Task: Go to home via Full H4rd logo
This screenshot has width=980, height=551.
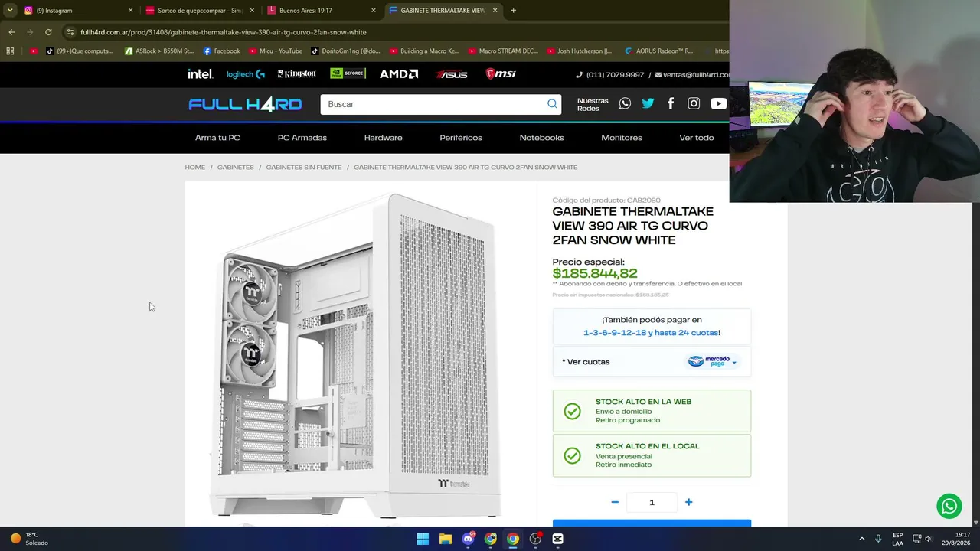Action: tap(245, 104)
